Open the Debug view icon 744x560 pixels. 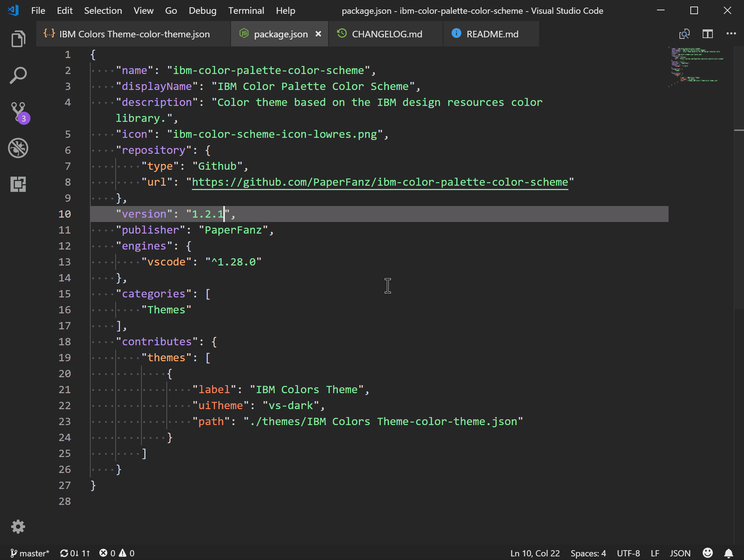[18, 148]
